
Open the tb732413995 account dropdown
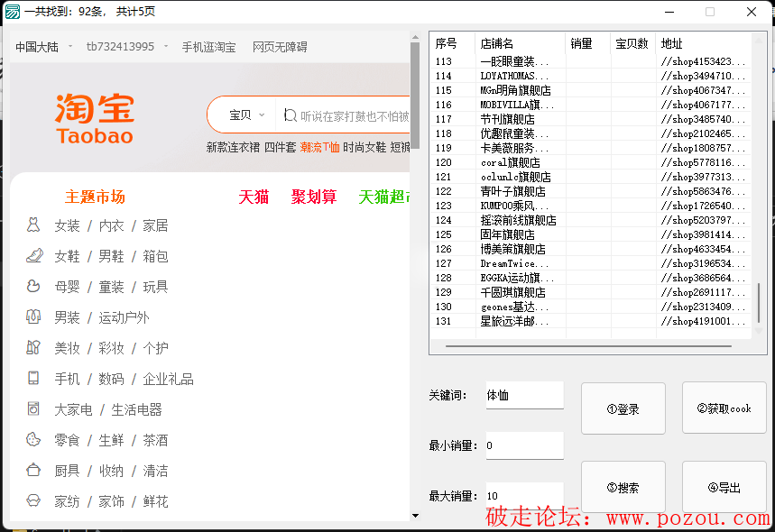pos(127,46)
